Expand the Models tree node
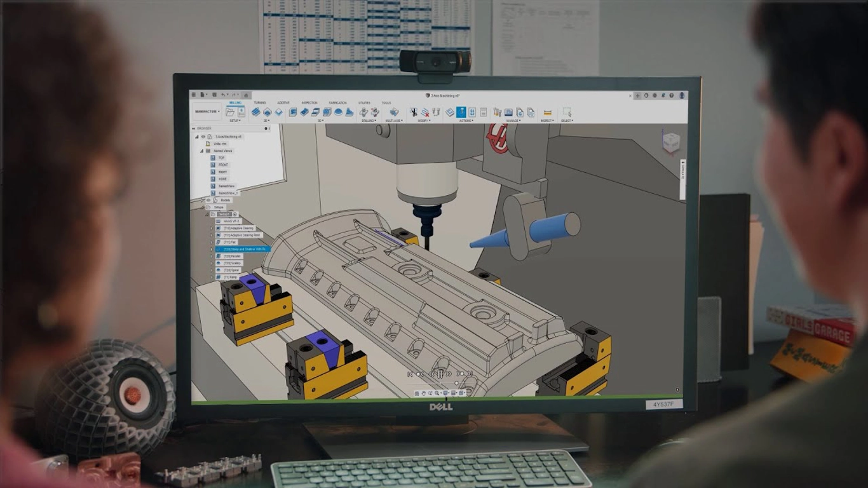Viewport: 868px width, 488px height. pyautogui.click(x=202, y=200)
